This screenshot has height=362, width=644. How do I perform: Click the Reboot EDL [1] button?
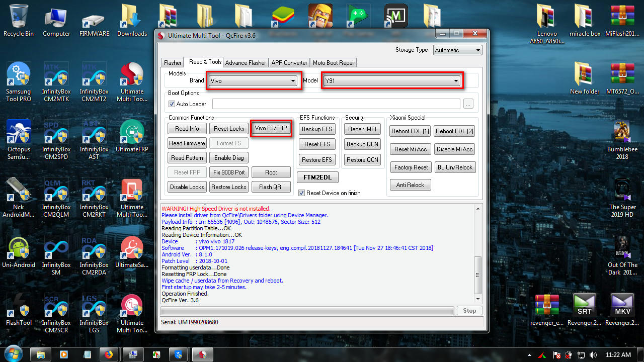(x=410, y=131)
